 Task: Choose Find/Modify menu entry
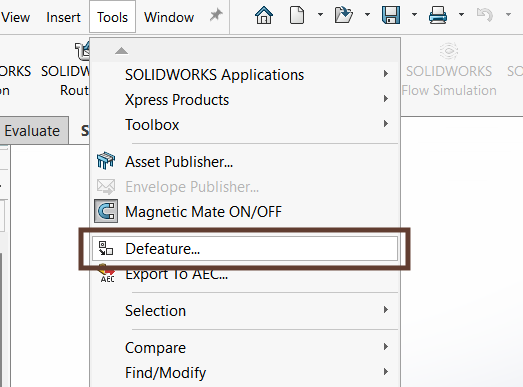(245, 373)
